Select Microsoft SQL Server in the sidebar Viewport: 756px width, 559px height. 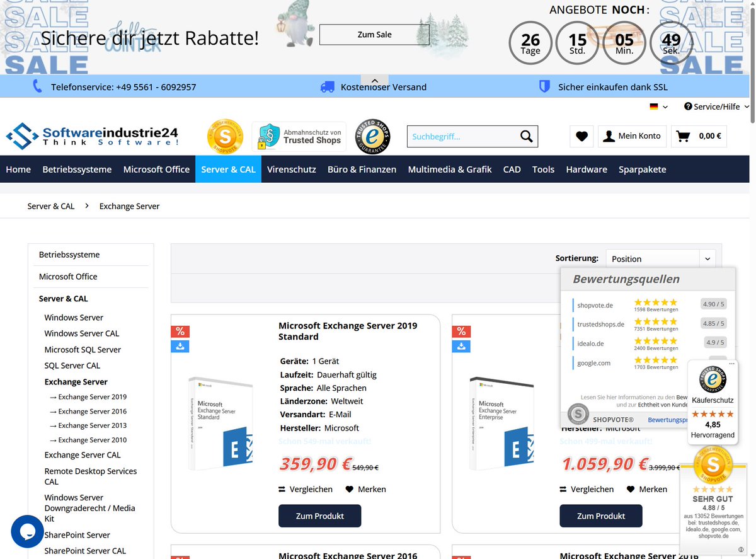[x=83, y=350]
